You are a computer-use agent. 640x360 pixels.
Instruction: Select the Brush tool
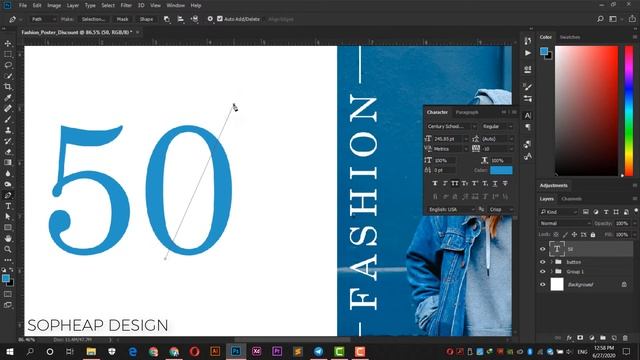[8, 119]
